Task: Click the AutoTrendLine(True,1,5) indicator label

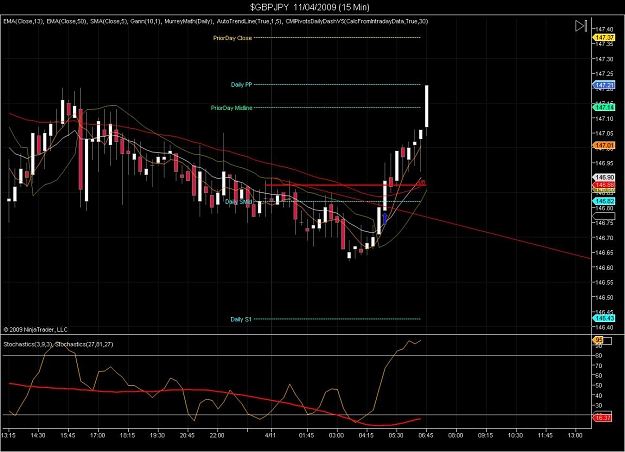Action: (249, 21)
